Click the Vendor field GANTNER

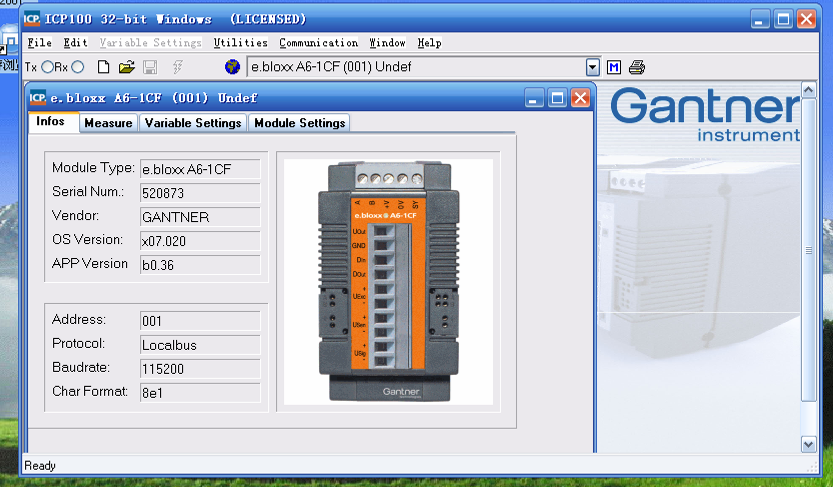point(200,217)
